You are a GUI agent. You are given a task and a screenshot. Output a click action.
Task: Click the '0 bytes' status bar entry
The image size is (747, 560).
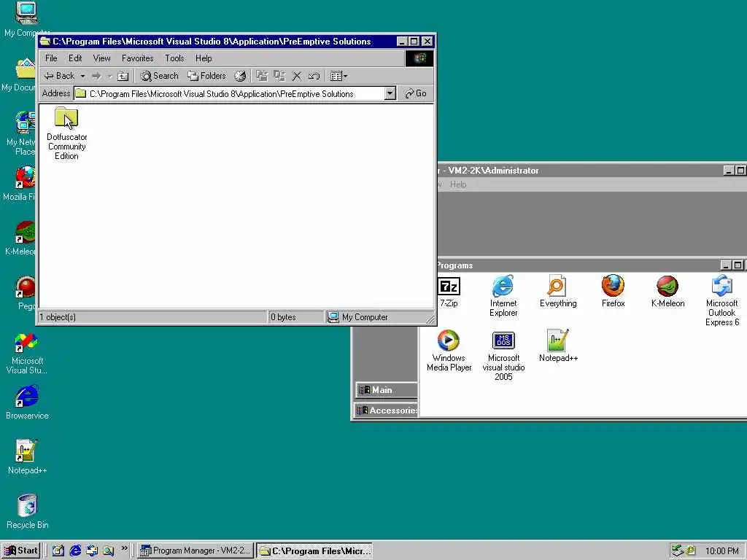coord(284,317)
